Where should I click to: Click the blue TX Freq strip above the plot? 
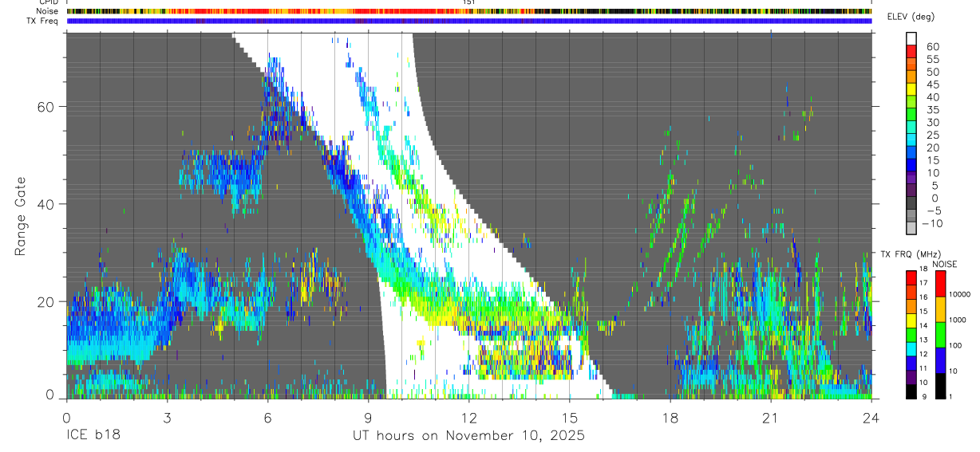pos(469,21)
